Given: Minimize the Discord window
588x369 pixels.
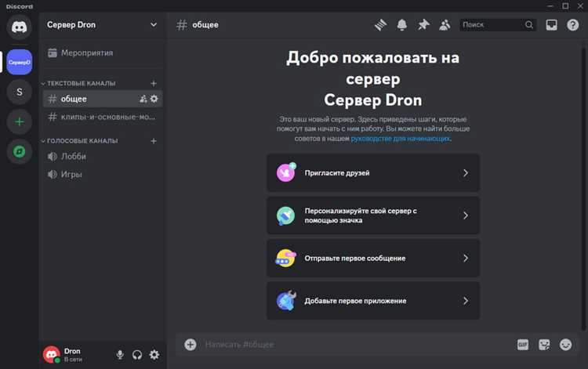Looking at the screenshot, I should pos(550,5).
